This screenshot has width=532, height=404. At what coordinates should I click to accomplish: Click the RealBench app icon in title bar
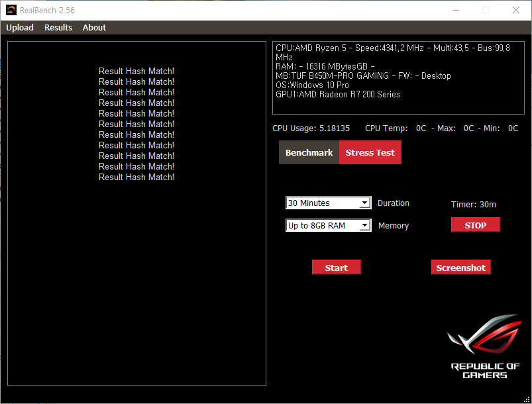(x=11, y=10)
